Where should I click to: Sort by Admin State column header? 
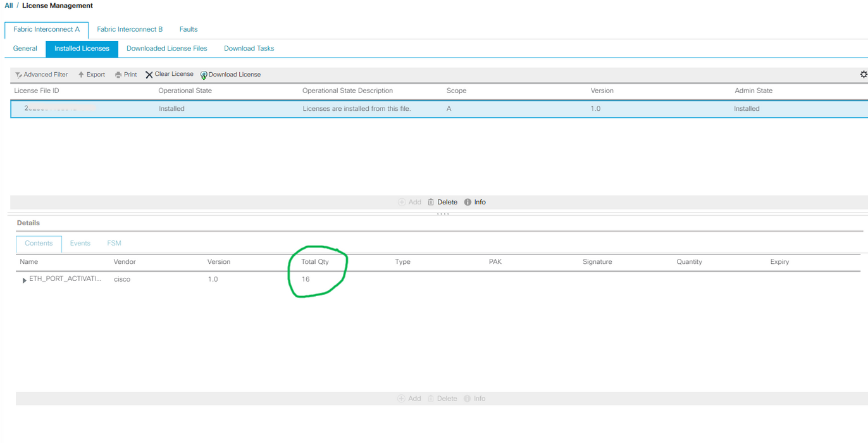tap(753, 90)
